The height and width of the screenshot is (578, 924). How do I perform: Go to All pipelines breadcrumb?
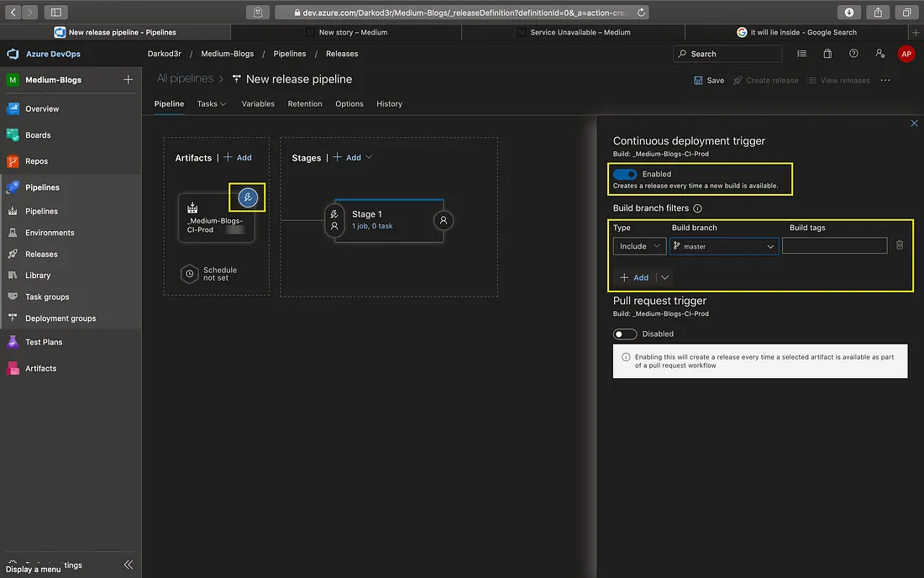tap(185, 78)
